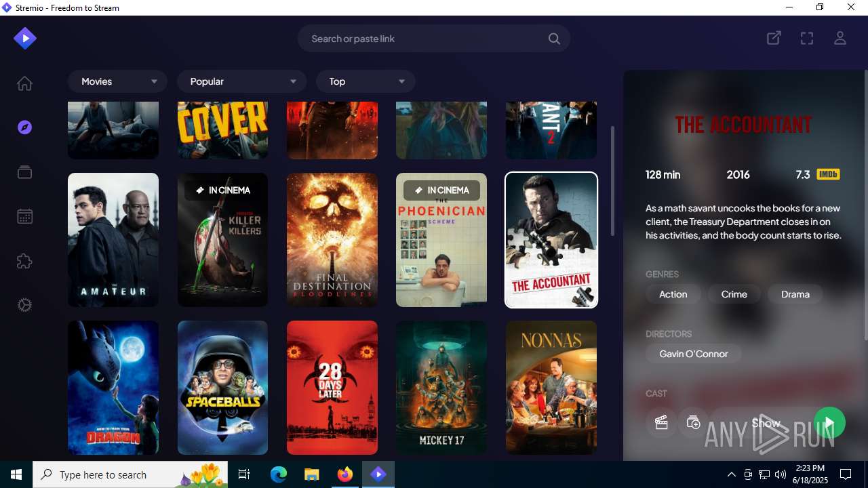Select Final Destination Bloodlines poster

[x=332, y=240]
